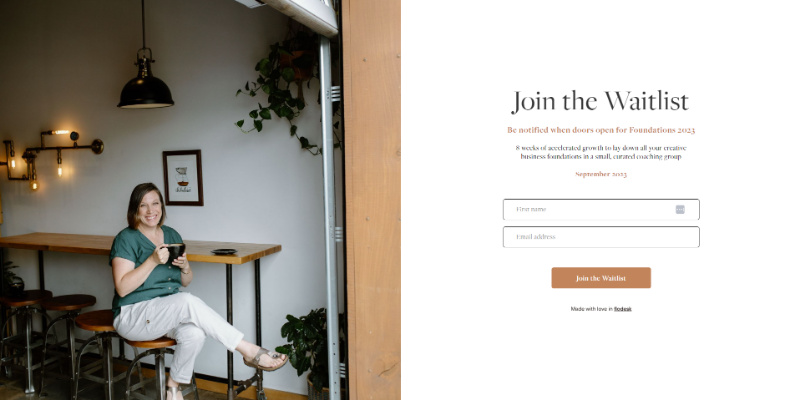Focus the First name input field
This screenshot has height=400, width=800.
click(601, 209)
